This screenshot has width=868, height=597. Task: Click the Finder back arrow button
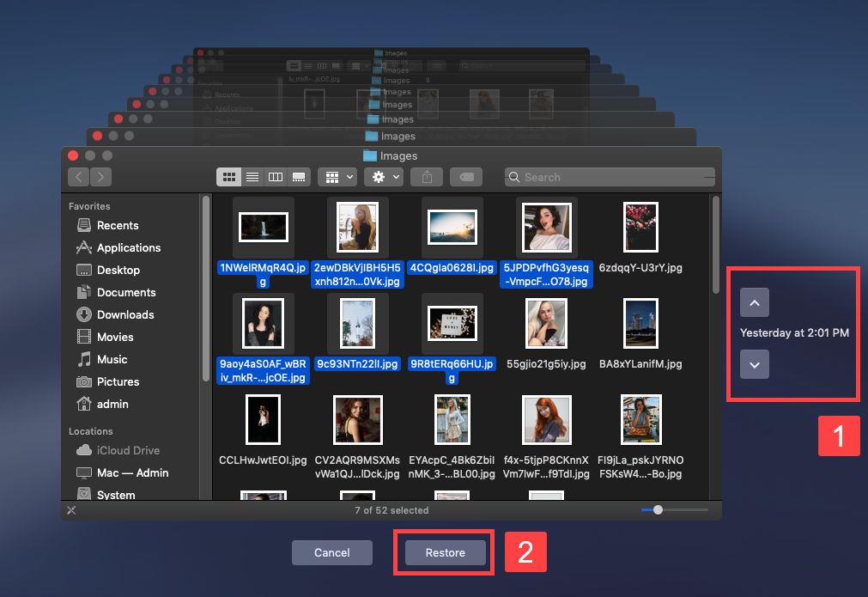pyautogui.click(x=79, y=177)
